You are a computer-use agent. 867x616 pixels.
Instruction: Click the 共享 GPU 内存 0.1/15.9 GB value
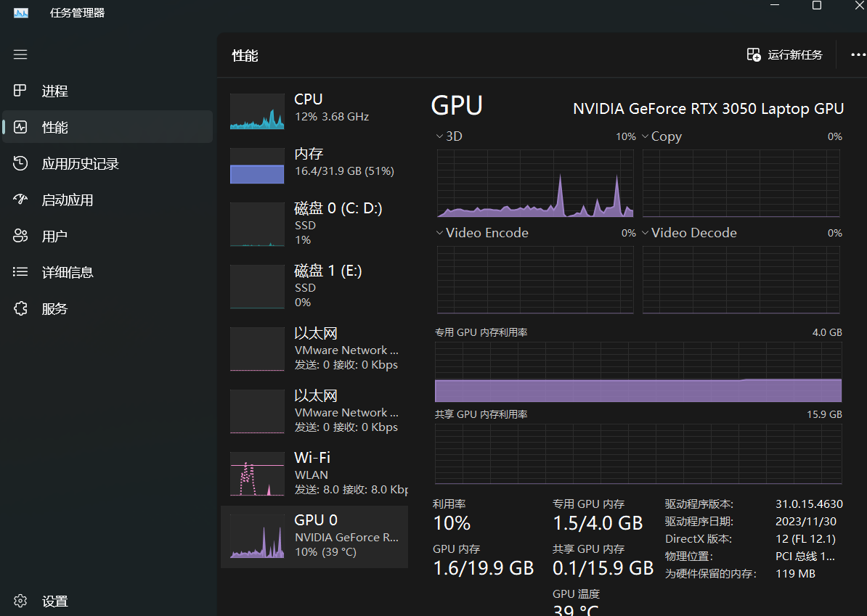(x=603, y=568)
